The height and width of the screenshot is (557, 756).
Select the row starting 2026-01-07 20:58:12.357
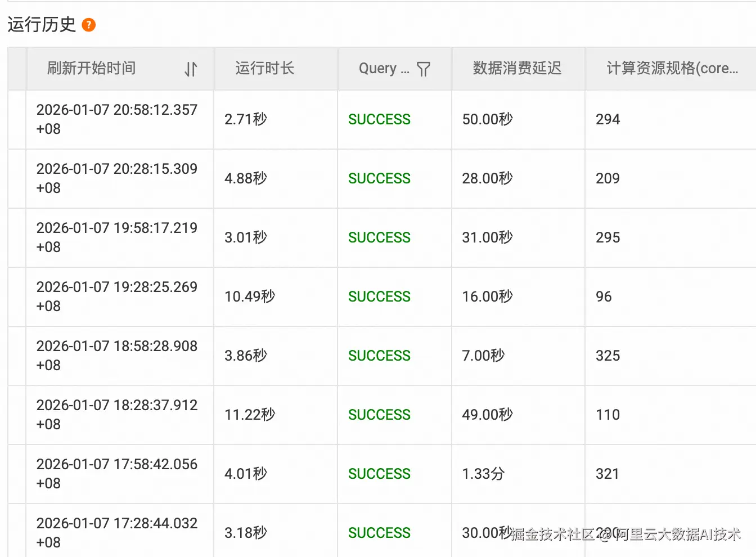point(116,119)
